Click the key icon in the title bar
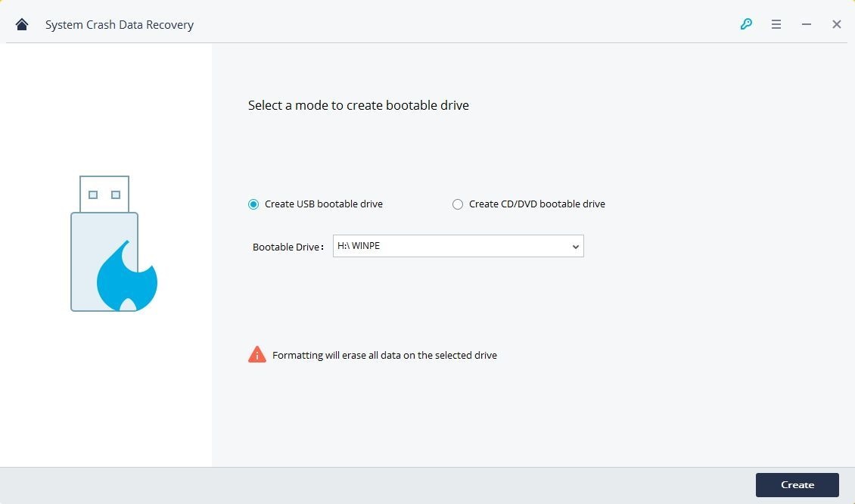The image size is (855, 504). tap(746, 23)
